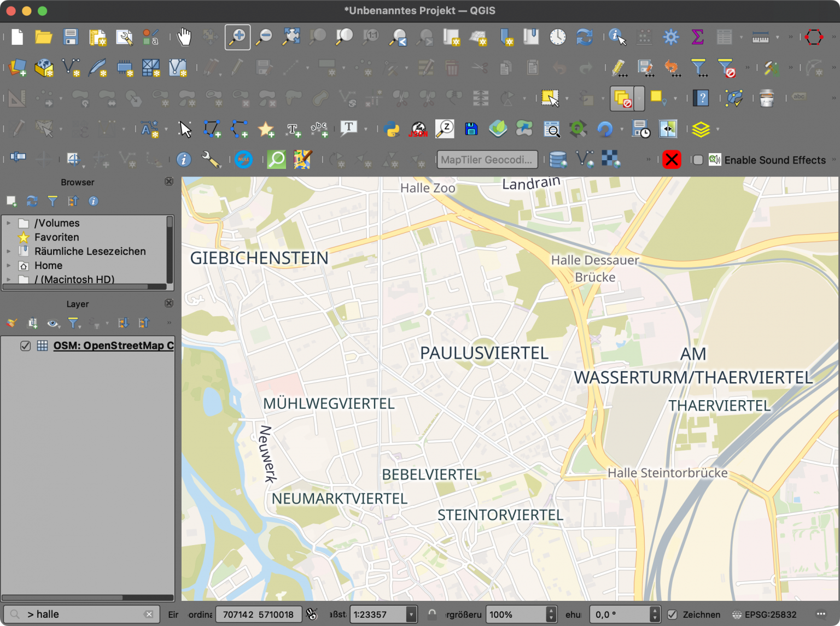Create a new GeoPackage layer

tap(44, 67)
